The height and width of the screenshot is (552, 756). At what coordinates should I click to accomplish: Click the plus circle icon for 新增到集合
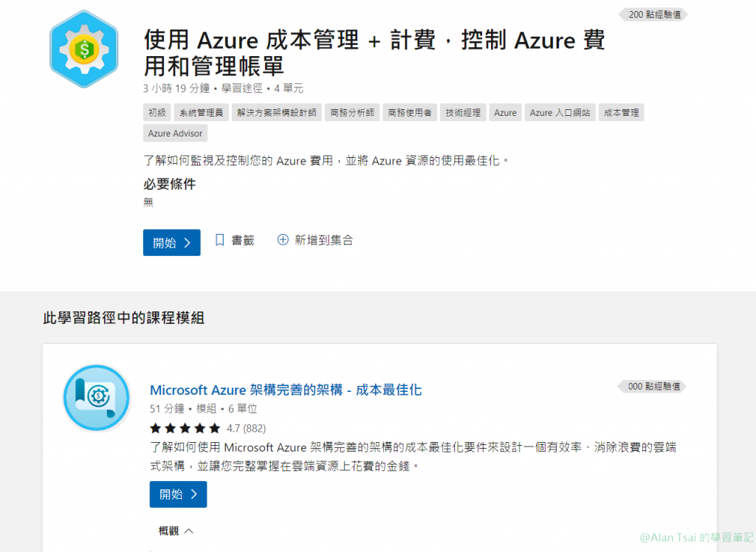pyautogui.click(x=283, y=240)
